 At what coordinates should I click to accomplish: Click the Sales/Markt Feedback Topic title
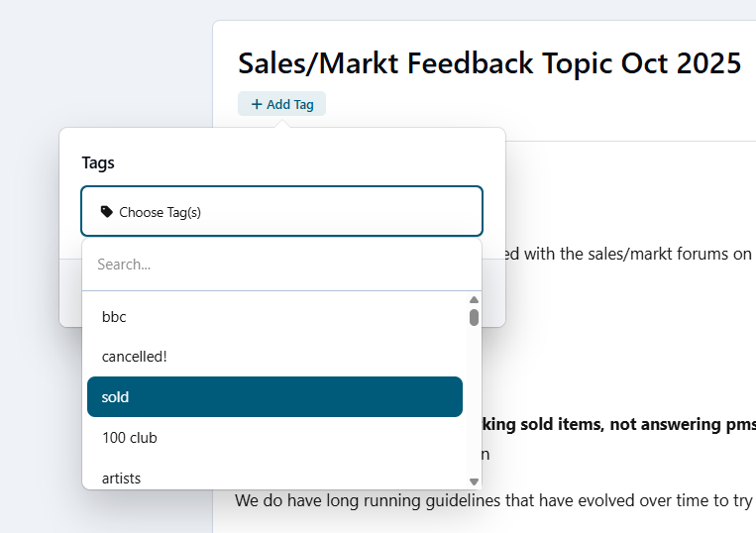489,62
